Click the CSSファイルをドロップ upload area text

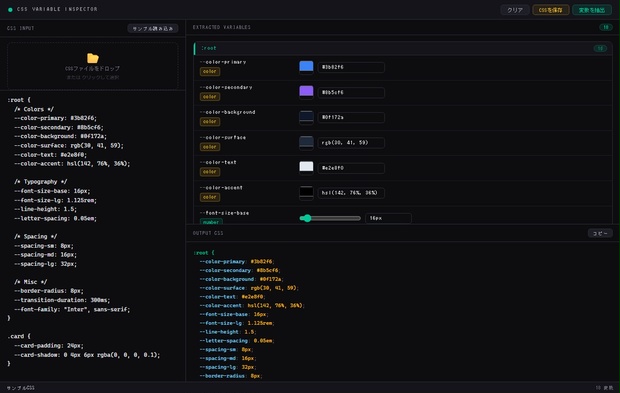pyautogui.click(x=93, y=68)
